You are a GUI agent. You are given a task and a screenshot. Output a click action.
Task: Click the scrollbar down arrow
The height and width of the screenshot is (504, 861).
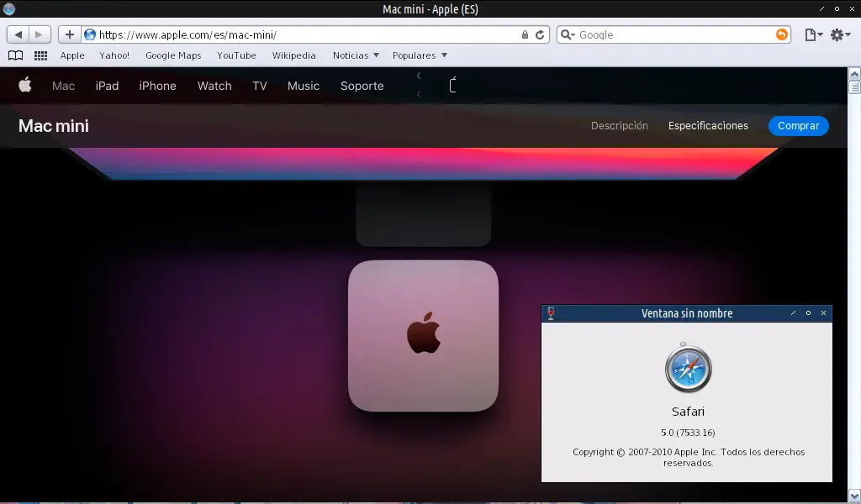(x=854, y=496)
